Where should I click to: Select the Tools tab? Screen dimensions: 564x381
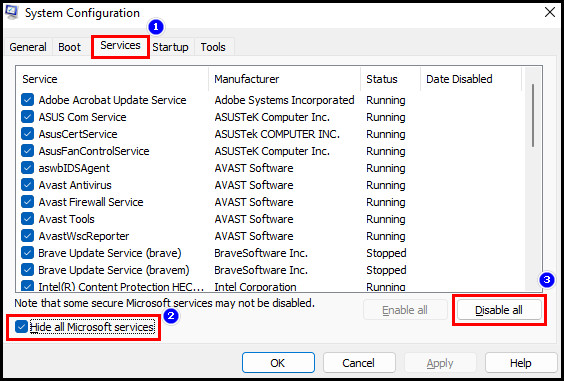click(x=213, y=47)
